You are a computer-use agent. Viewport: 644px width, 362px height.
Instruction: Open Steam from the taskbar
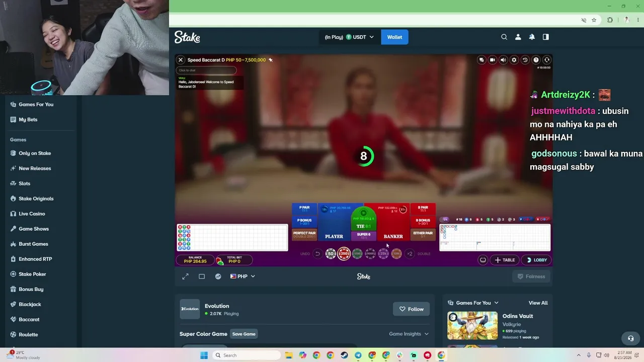[x=344, y=355]
